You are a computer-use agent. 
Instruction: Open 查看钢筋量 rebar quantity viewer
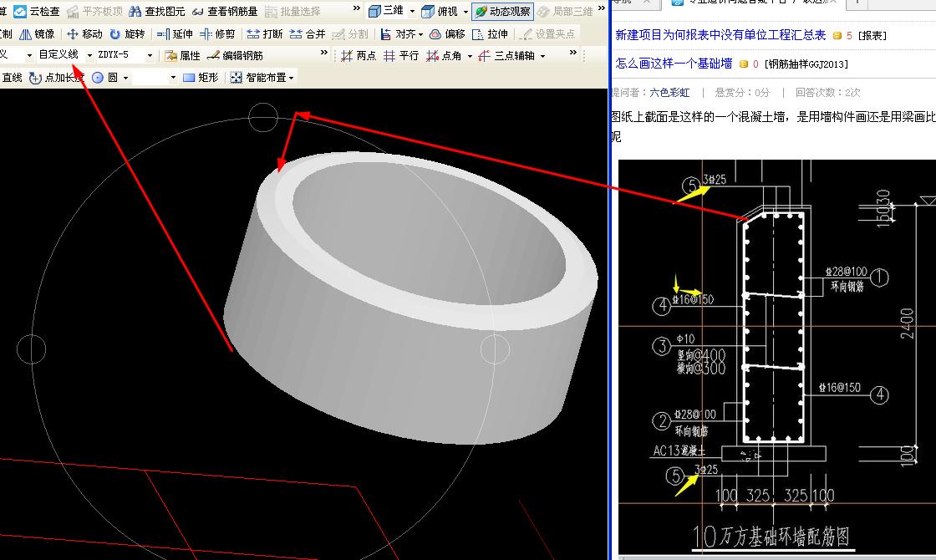pos(225,12)
